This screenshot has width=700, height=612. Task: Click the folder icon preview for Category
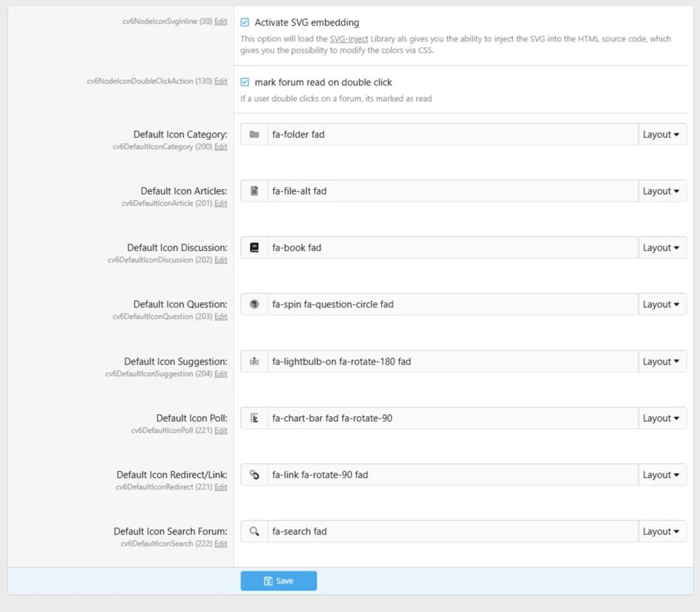254,134
